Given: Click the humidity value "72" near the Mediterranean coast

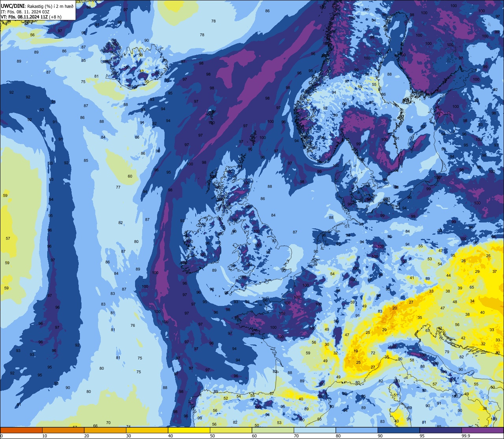Looking at the screenshot, I should point(373,353).
